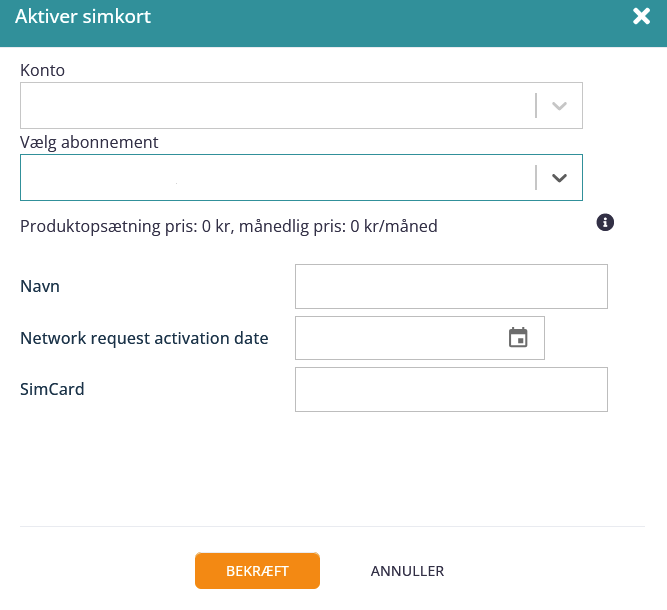Image resolution: width=667 pixels, height=610 pixels.
Task: Cancel using the ANNULLER button
Action: (x=407, y=571)
